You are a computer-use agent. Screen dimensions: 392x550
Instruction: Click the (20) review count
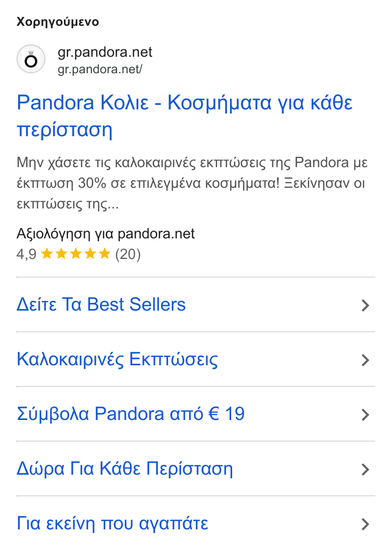(x=128, y=254)
